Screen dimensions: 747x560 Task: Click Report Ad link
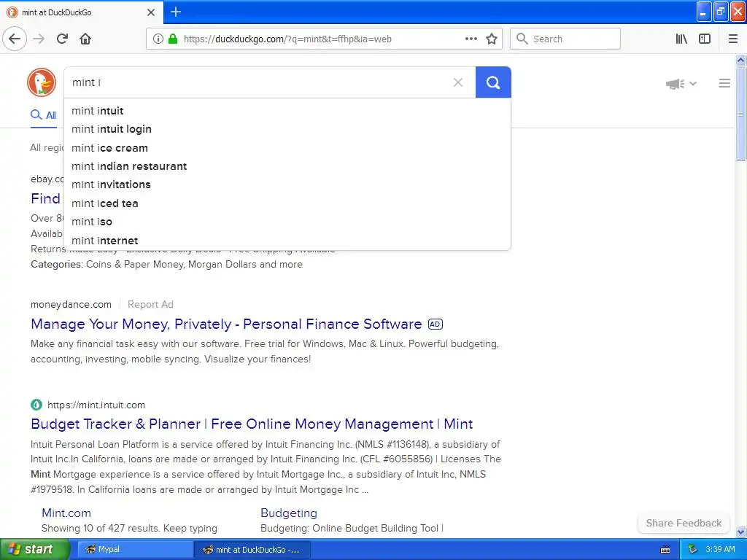[x=150, y=304]
